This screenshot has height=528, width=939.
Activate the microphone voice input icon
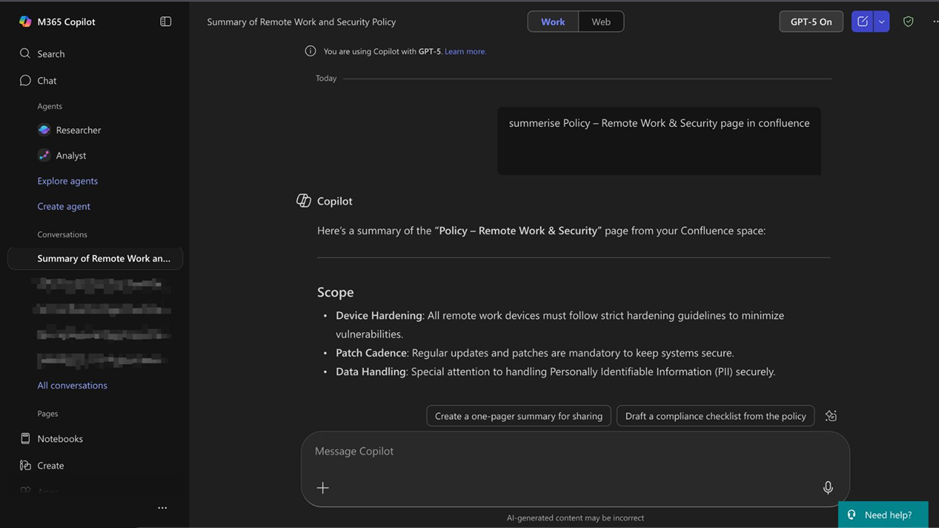[x=828, y=487]
